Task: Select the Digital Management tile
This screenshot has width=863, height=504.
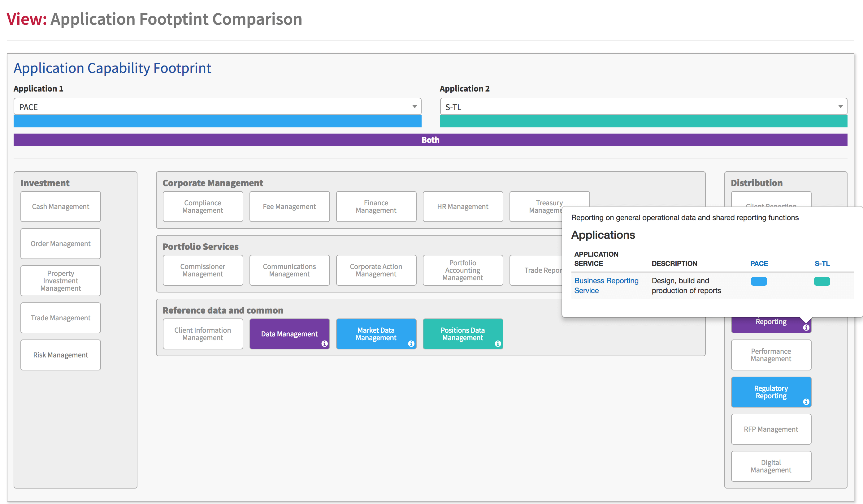Action: click(x=771, y=466)
